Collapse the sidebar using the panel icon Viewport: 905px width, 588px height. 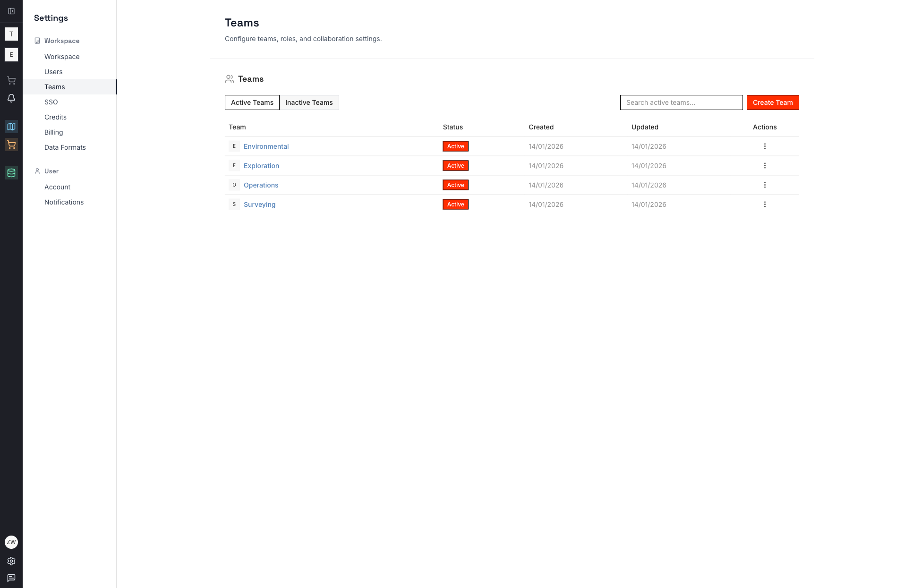(11, 10)
